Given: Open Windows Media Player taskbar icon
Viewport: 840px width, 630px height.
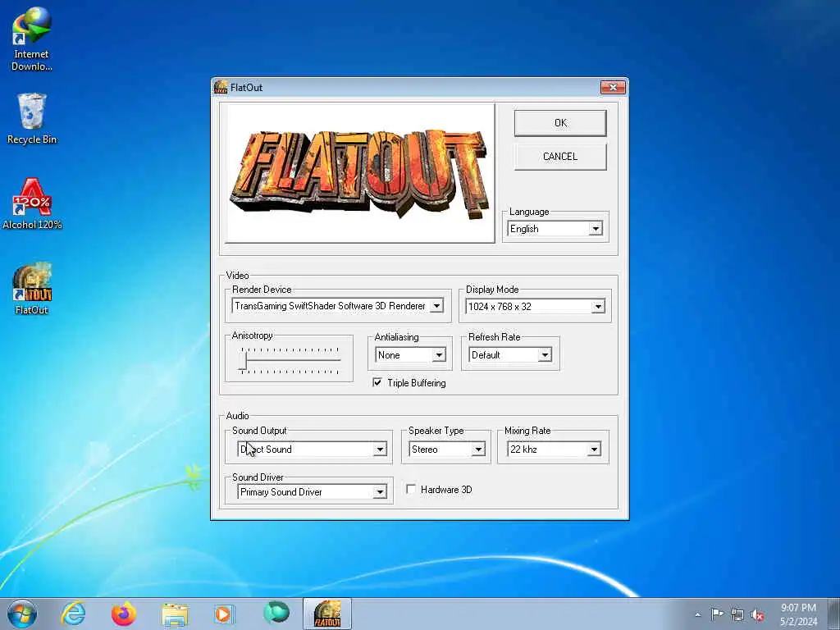Looking at the screenshot, I should [224, 614].
